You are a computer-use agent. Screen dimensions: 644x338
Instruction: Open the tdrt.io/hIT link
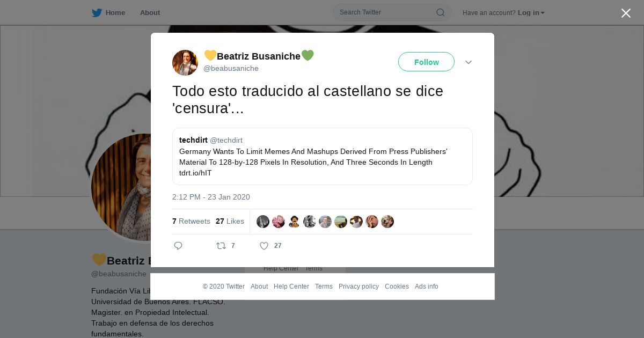pos(195,173)
